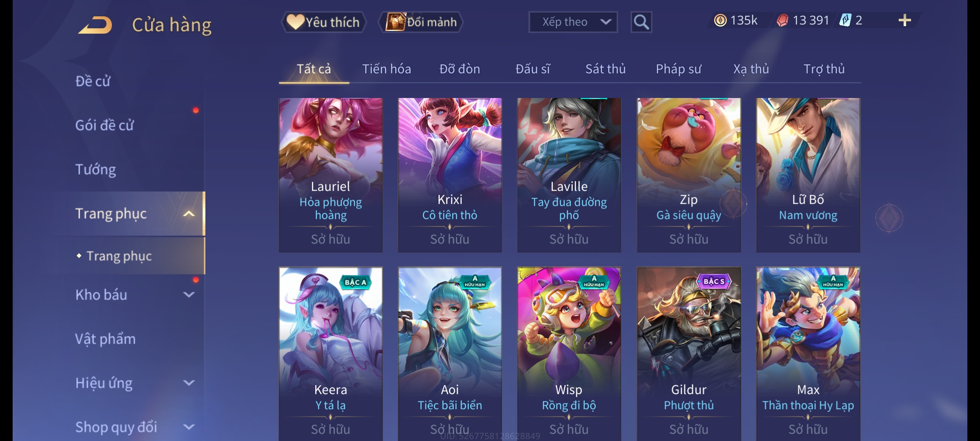Tap the gold coin icon
980x441 pixels.
720,20
